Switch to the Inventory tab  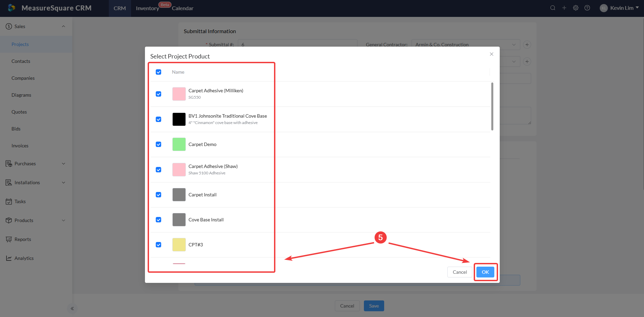(147, 8)
